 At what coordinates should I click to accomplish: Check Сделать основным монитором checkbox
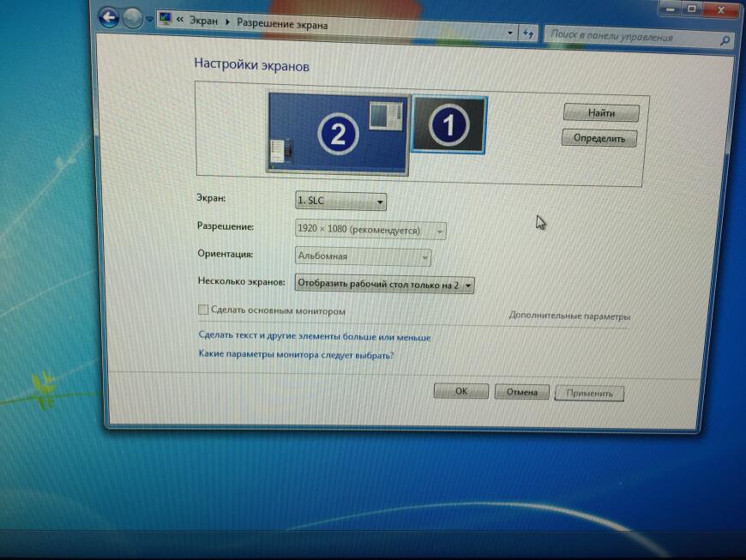tap(203, 310)
